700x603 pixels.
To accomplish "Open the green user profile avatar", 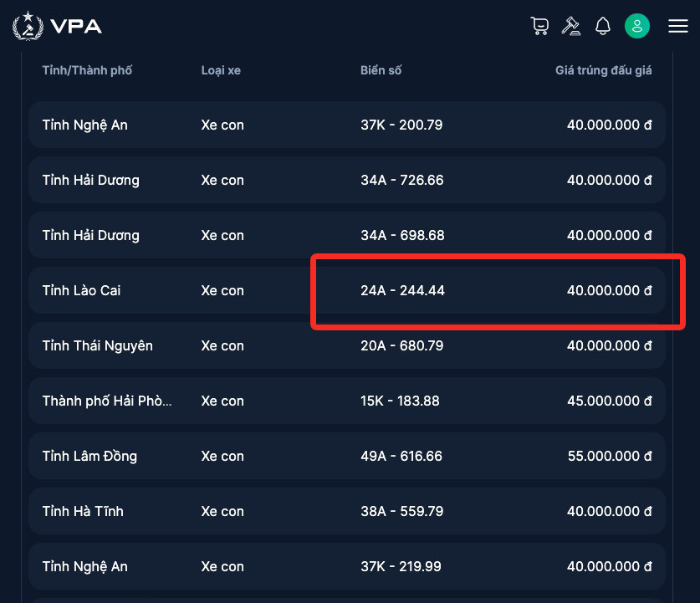I will point(637,26).
